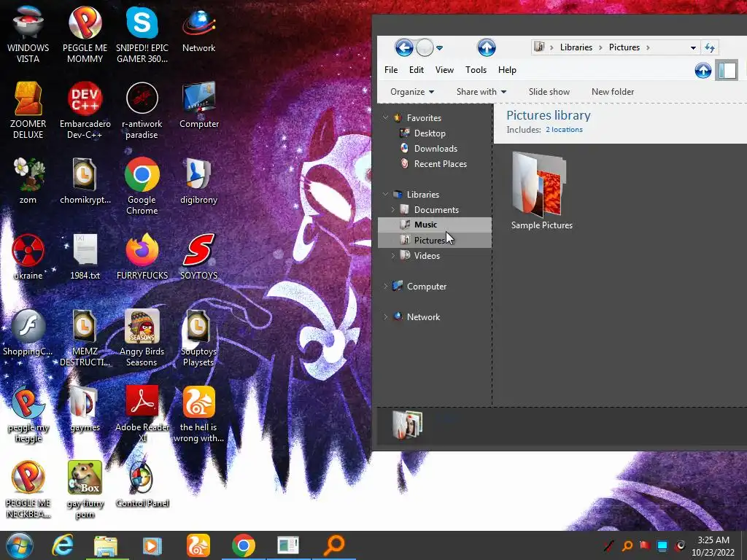
Task: Click Pictures in the address breadcrumb
Action: (x=624, y=47)
